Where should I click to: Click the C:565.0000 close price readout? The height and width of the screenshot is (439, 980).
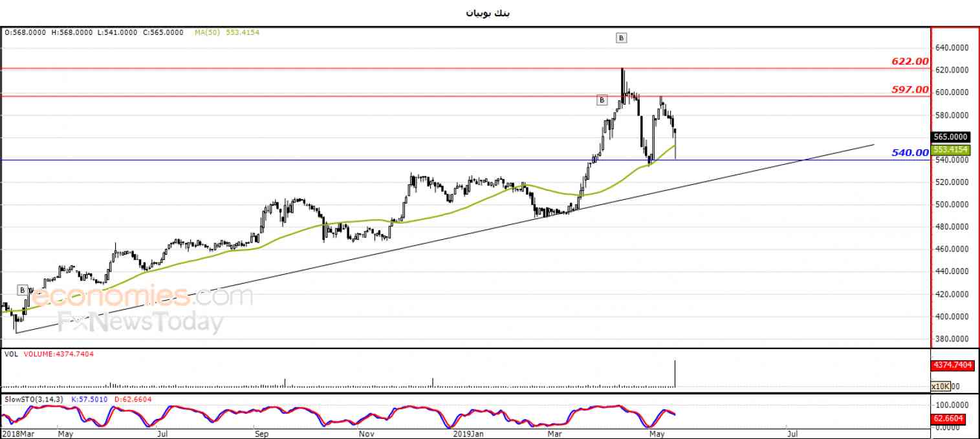coord(164,32)
